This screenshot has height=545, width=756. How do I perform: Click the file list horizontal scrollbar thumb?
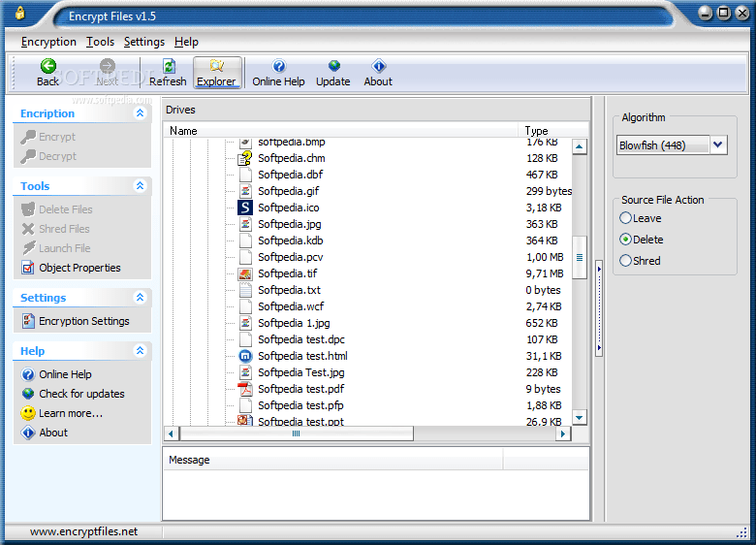pyautogui.click(x=296, y=433)
